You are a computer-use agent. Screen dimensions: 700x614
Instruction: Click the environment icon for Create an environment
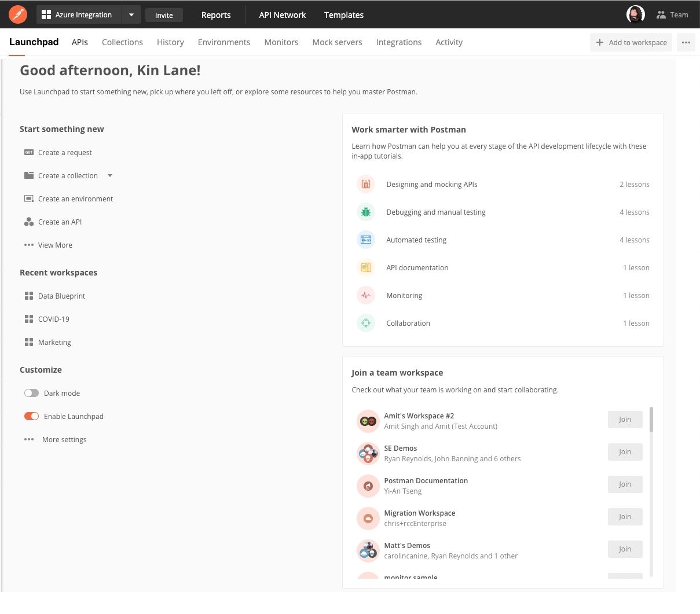pyautogui.click(x=29, y=198)
